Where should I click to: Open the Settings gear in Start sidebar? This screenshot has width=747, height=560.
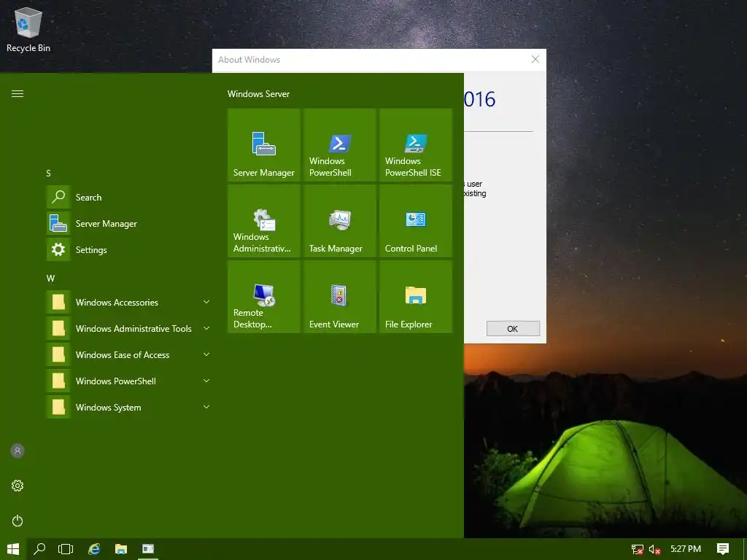pos(18,485)
